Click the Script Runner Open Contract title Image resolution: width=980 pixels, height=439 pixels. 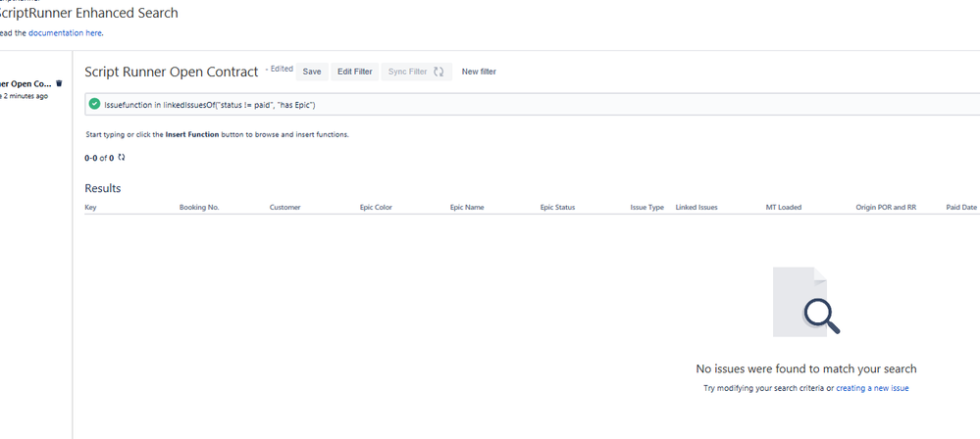pyautogui.click(x=172, y=72)
